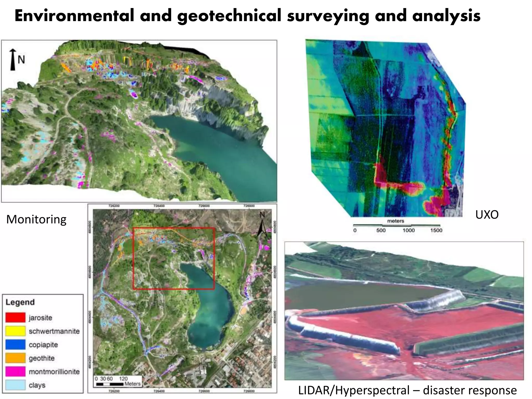Viewport: 532px width, 399px height.
Task: Select the light blue clays legend swatch
Action: click(x=15, y=385)
